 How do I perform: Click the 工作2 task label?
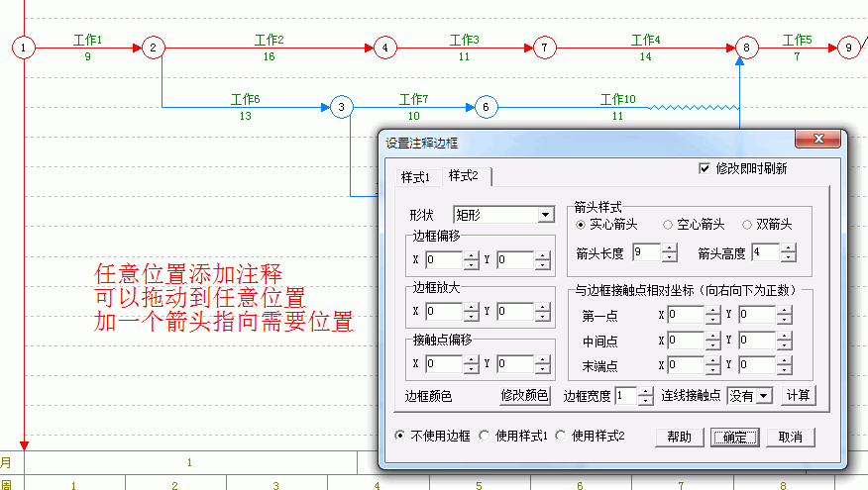pyautogui.click(x=270, y=40)
